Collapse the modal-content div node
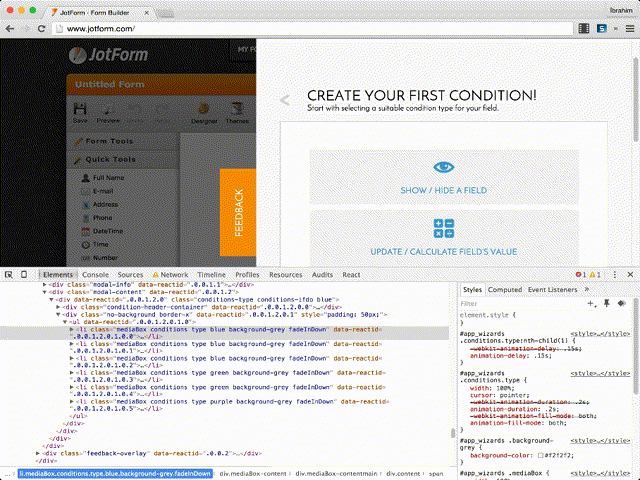Image resolution: width=640 pixels, height=480 pixels. coord(44,292)
